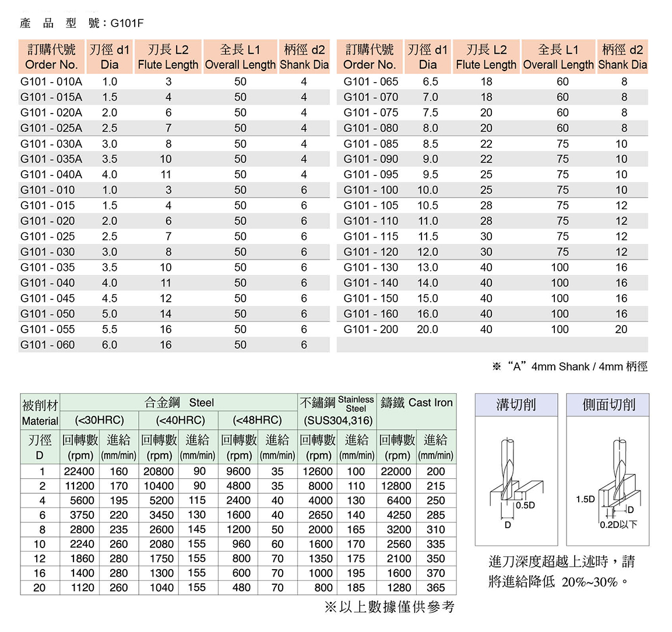Click the 1.5D label in side cutting diagram
This screenshot has width=672, height=632.
click(x=585, y=499)
